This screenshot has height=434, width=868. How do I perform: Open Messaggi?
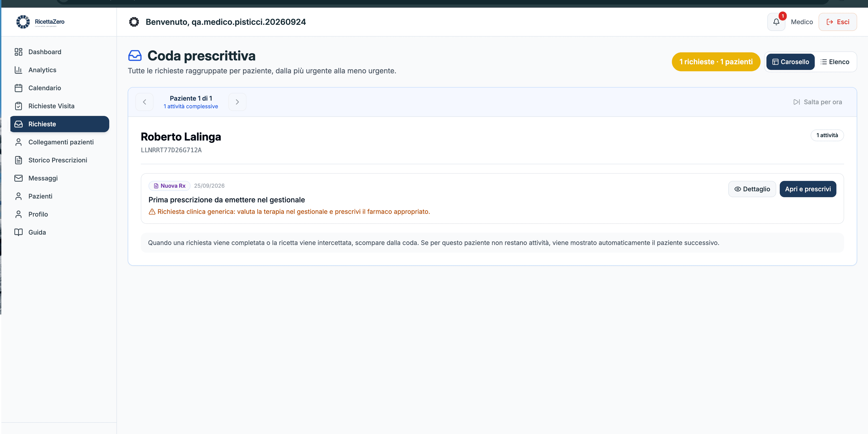point(60,178)
